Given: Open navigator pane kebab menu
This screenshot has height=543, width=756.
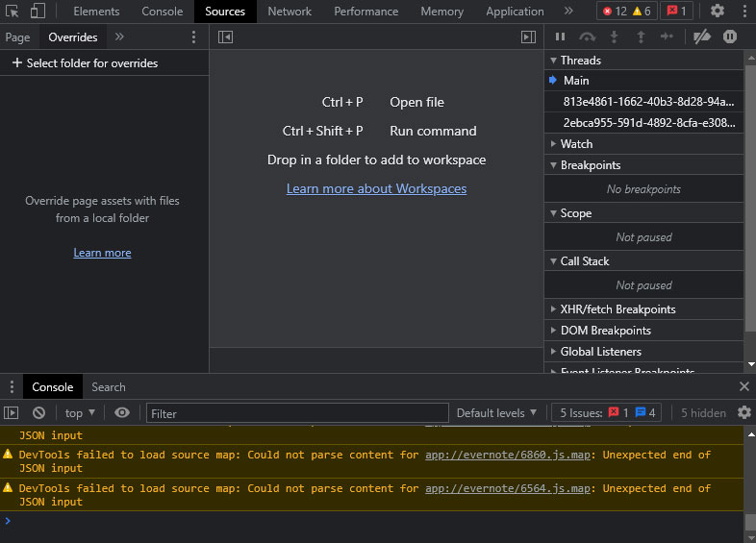Looking at the screenshot, I should [194, 37].
